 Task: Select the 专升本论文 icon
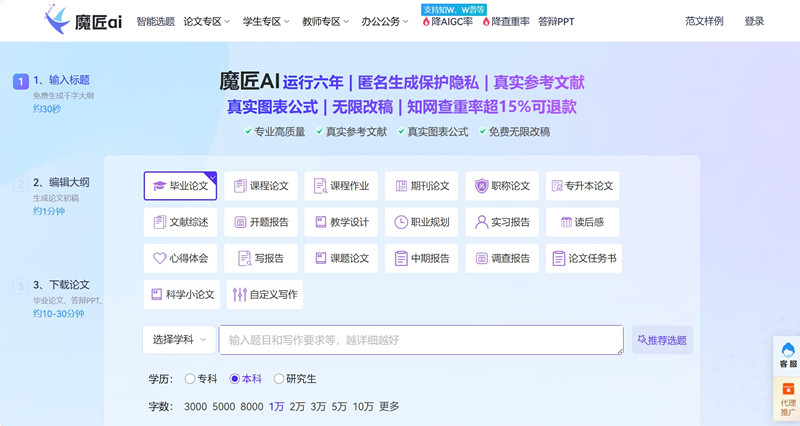(x=557, y=186)
